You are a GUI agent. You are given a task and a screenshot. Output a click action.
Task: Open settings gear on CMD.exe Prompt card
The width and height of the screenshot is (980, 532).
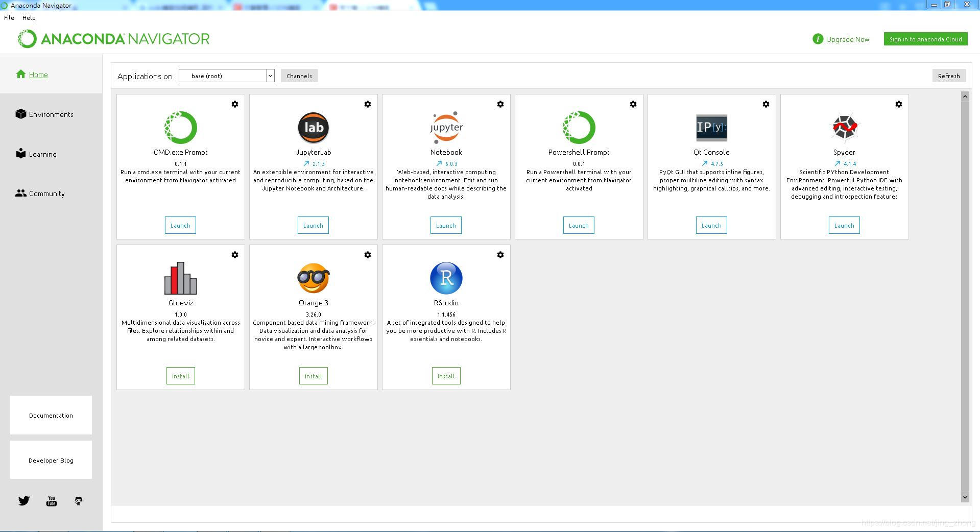click(x=235, y=104)
